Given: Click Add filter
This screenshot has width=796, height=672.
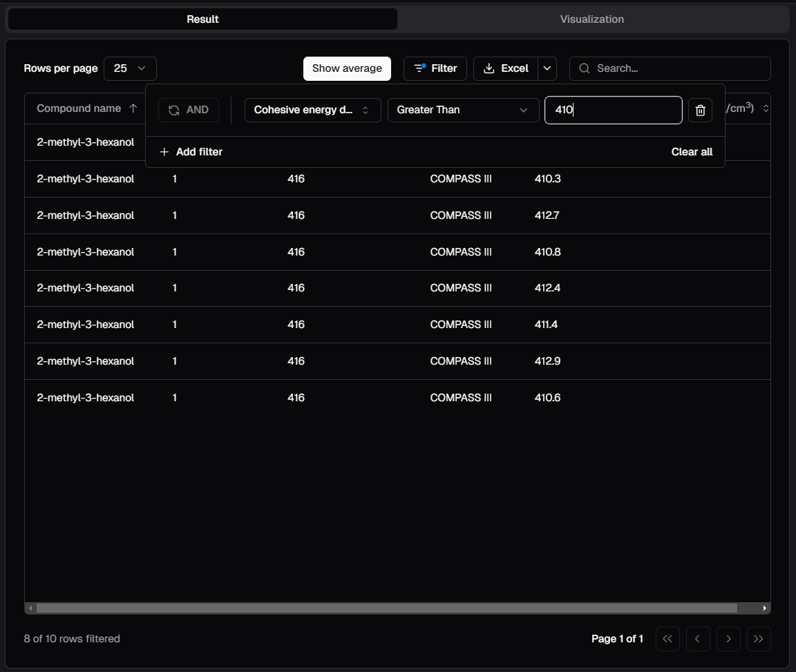Looking at the screenshot, I should click(191, 152).
